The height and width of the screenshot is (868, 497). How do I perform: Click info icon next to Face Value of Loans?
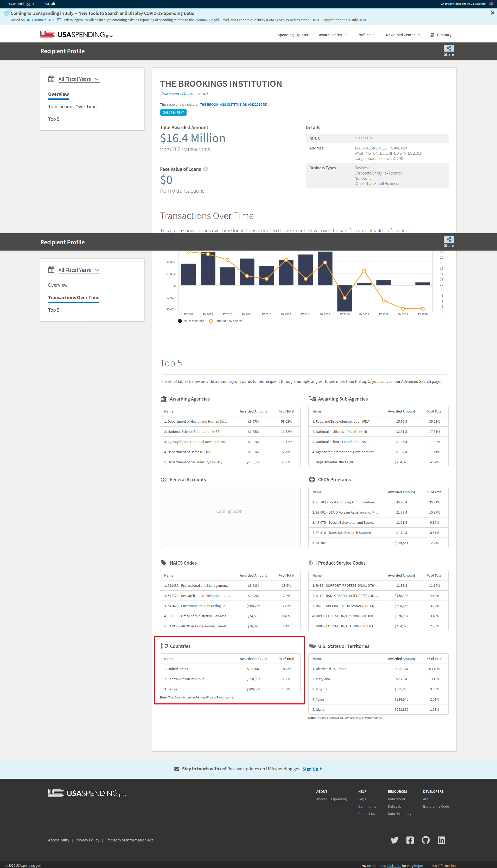(206, 169)
